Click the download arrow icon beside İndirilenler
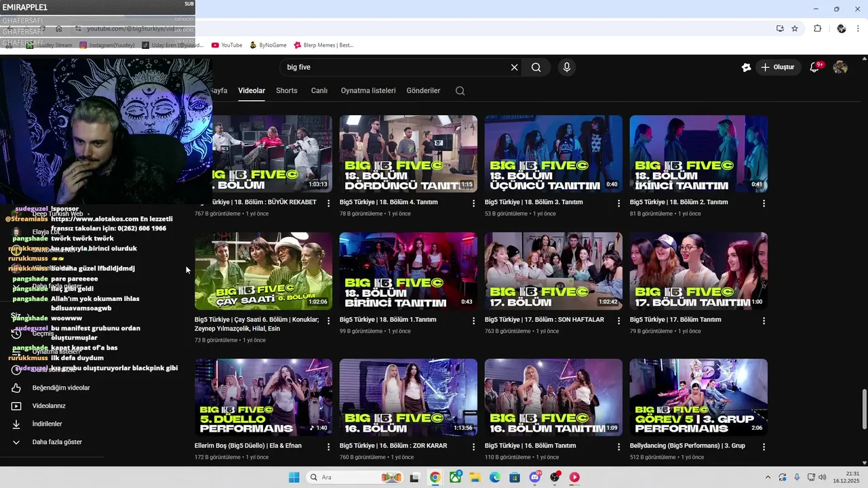 (x=16, y=424)
